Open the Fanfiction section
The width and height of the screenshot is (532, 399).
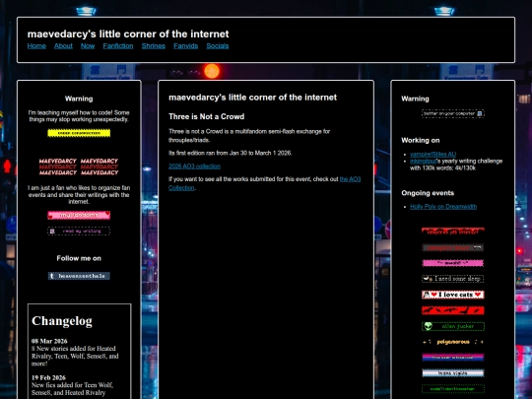(118, 45)
